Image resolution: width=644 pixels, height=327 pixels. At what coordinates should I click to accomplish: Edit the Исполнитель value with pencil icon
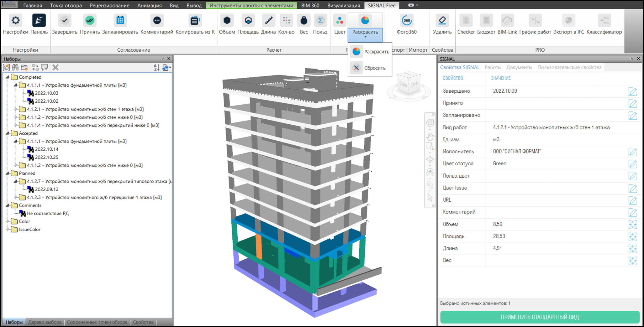(633, 152)
